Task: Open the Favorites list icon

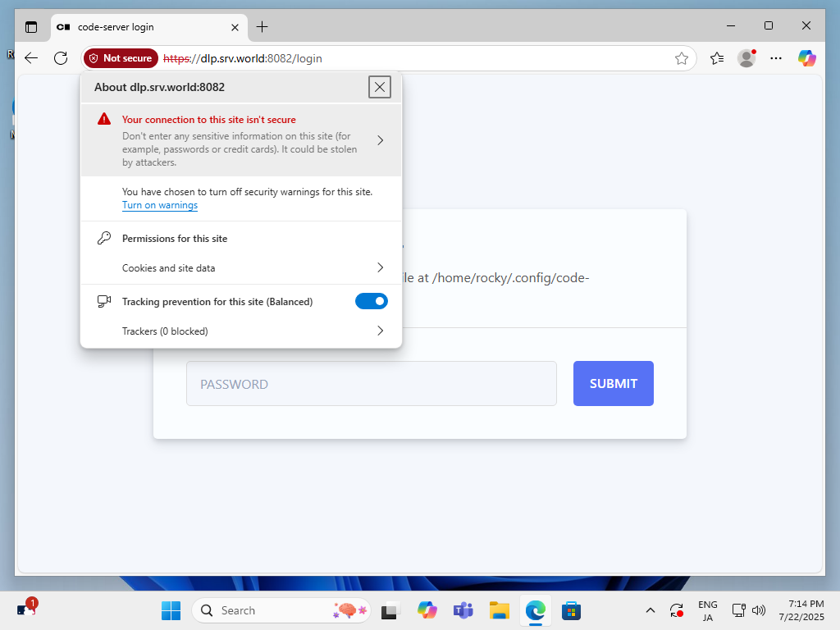Action: coord(717,58)
